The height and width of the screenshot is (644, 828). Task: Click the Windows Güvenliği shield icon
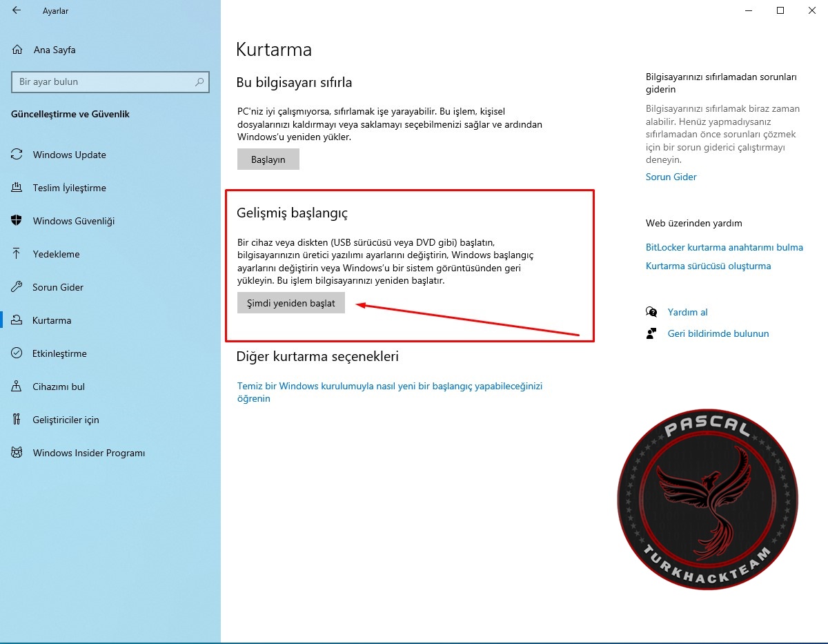[17, 221]
